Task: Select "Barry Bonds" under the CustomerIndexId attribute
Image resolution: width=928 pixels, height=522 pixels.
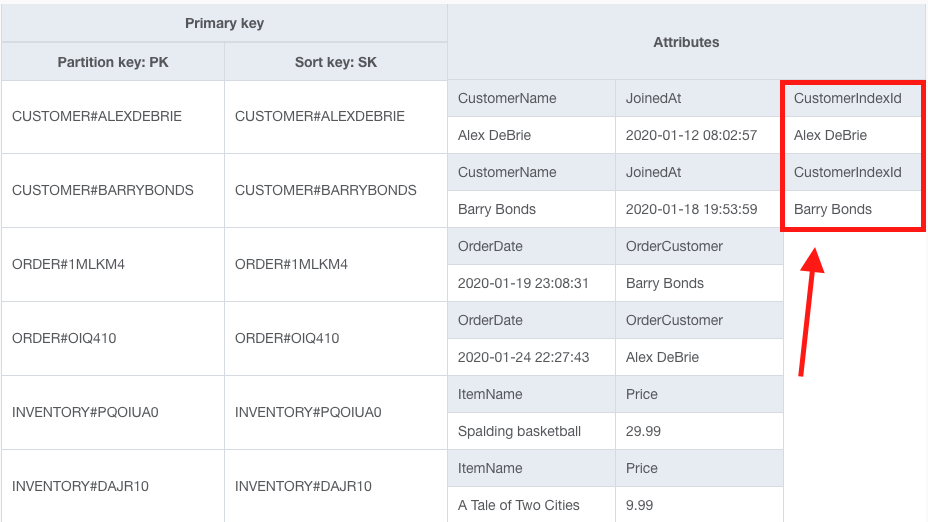Action: pos(833,209)
